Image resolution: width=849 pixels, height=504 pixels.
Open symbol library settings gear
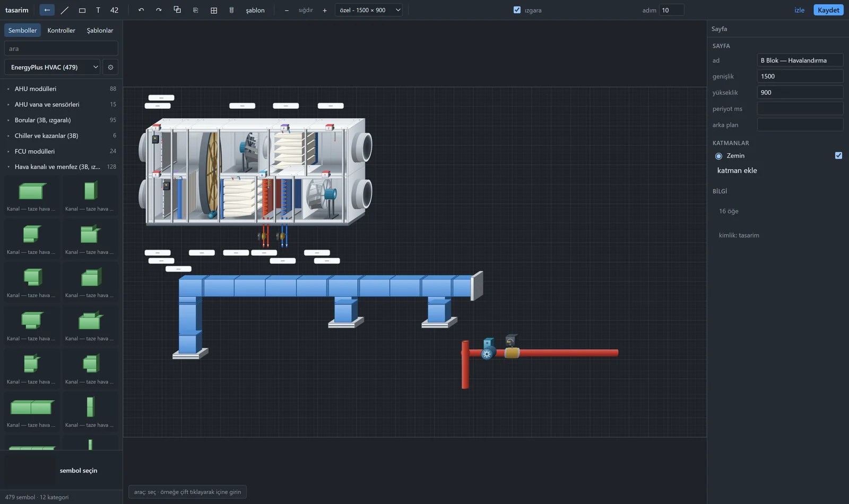pos(110,67)
